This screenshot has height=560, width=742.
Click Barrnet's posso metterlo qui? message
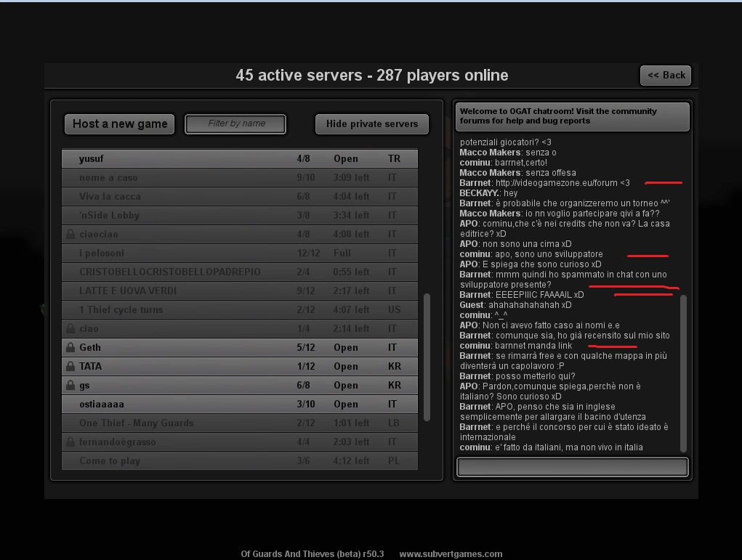click(517, 376)
